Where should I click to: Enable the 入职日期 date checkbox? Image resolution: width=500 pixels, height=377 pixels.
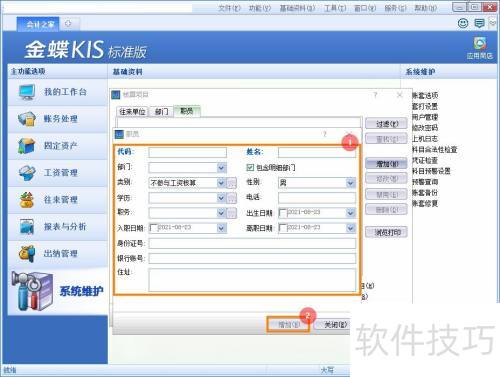pos(153,228)
